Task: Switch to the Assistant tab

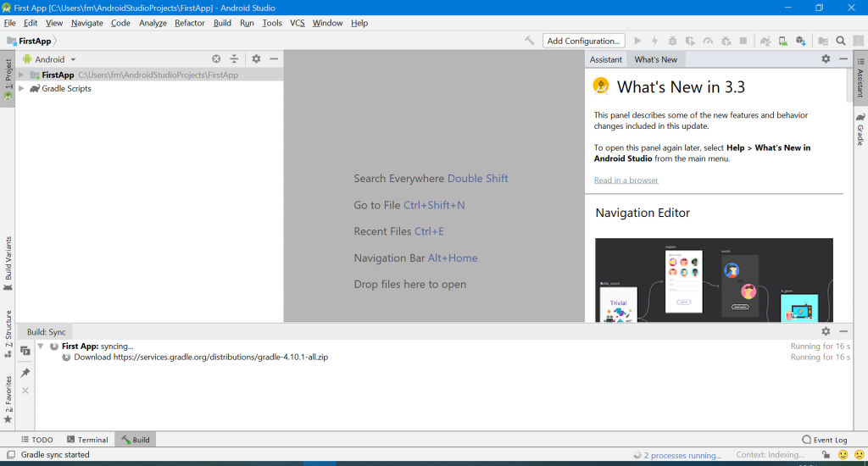Action: [x=605, y=59]
